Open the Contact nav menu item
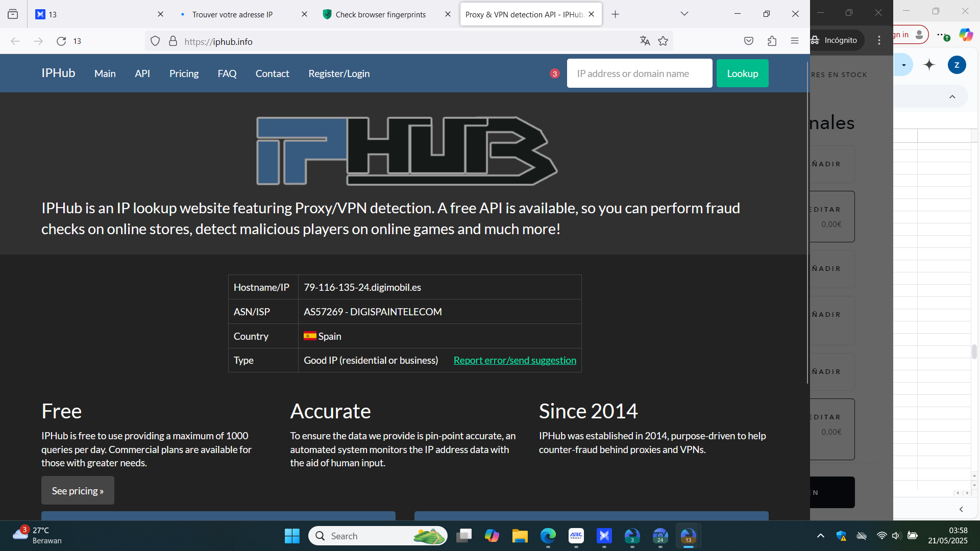980x551 pixels. pos(272,73)
